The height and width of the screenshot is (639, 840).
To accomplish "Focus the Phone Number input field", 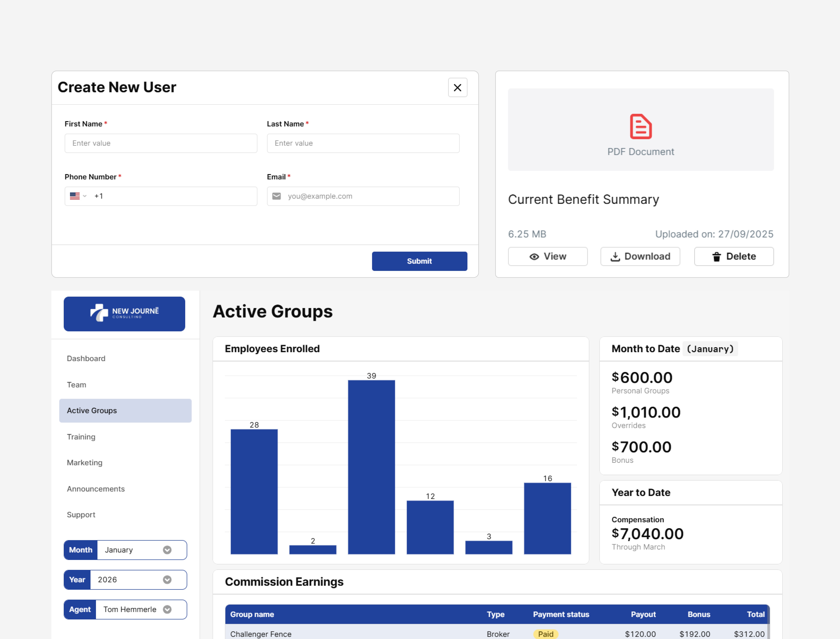I will (x=161, y=196).
